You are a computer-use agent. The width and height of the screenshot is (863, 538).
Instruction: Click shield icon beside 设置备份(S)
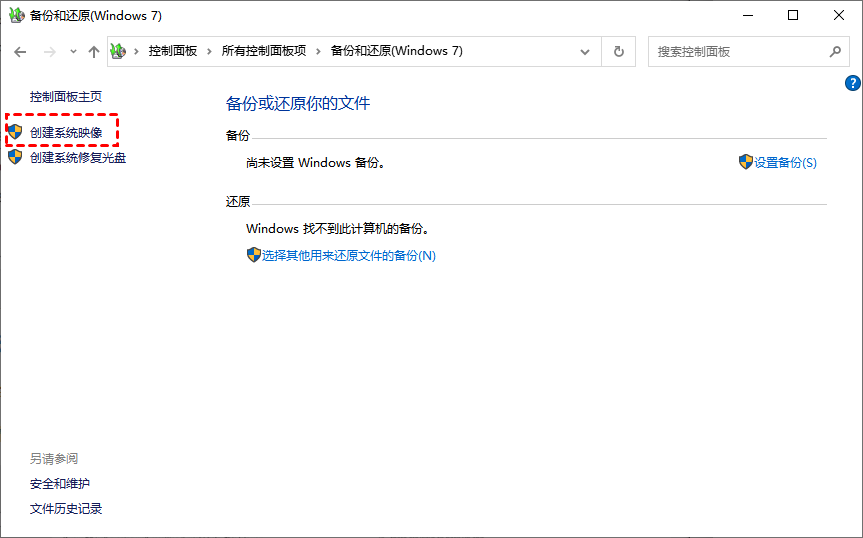pos(746,162)
